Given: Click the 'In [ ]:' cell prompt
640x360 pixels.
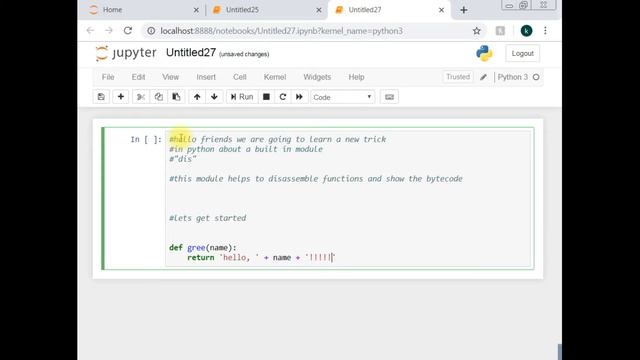Looking at the screenshot, I should pyautogui.click(x=146, y=140).
